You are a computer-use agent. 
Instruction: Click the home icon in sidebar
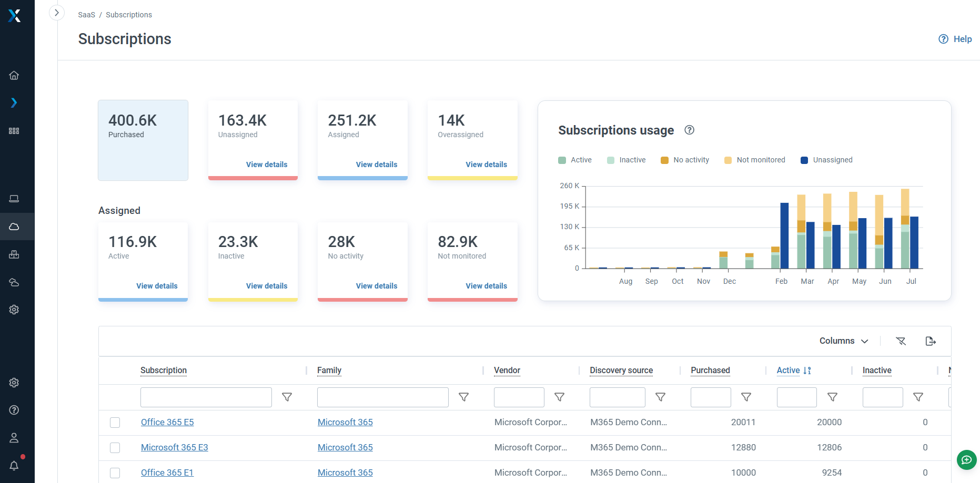pyautogui.click(x=14, y=75)
